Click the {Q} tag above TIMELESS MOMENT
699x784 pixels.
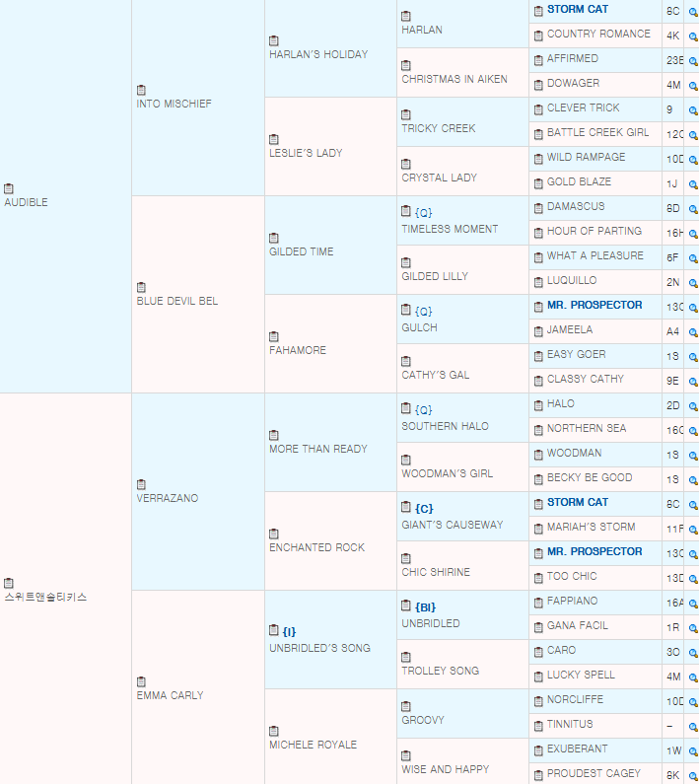[424, 212]
